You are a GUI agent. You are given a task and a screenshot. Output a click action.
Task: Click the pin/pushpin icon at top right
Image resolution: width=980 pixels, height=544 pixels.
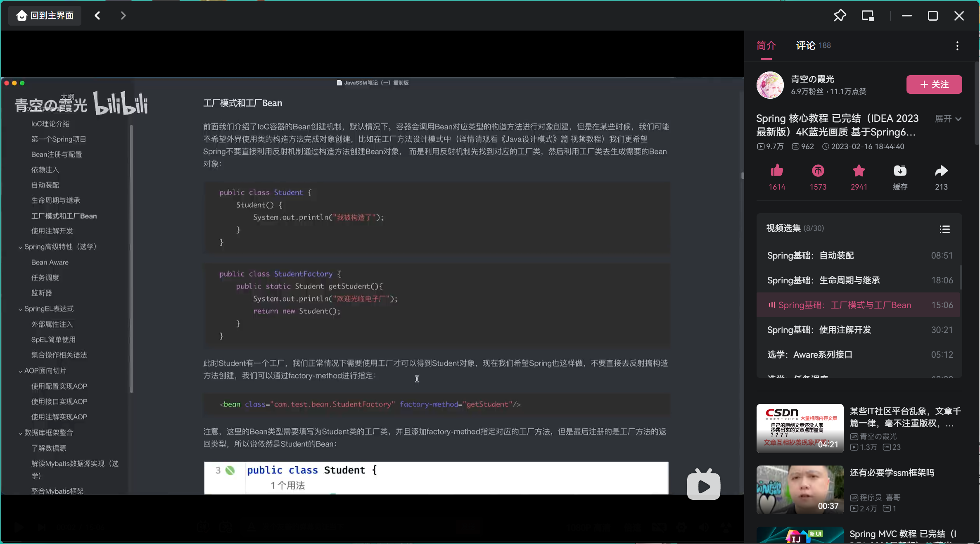[x=839, y=15]
